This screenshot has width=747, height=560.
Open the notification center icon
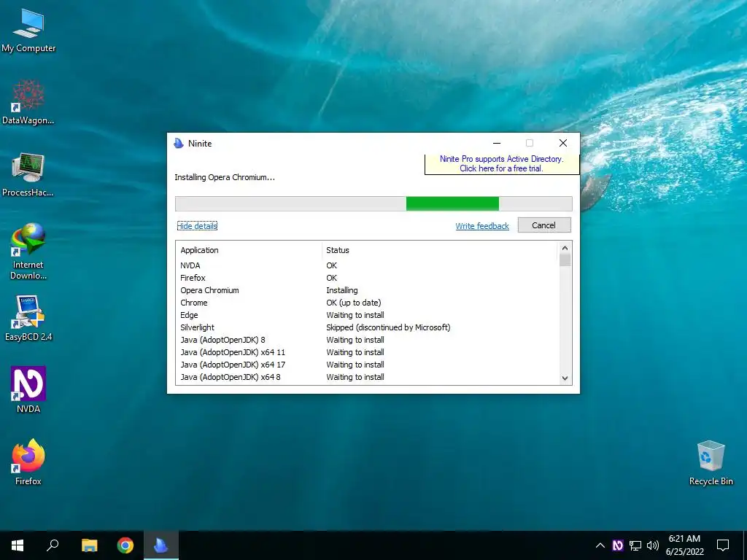(723, 545)
